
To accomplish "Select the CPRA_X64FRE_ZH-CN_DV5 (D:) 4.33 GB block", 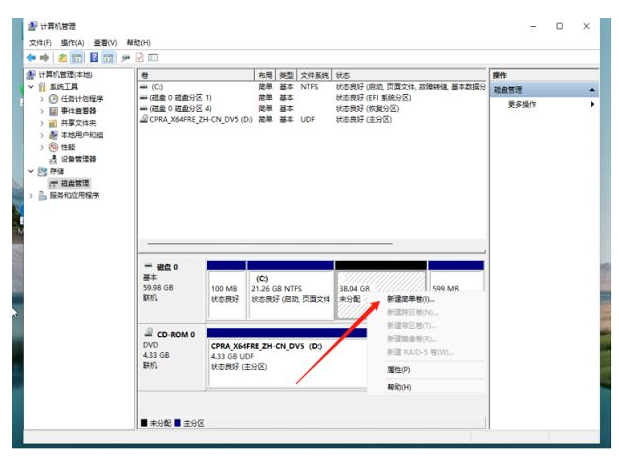I will coord(287,357).
